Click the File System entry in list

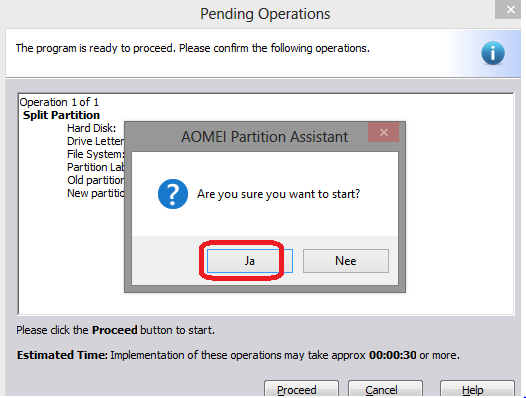(96, 154)
